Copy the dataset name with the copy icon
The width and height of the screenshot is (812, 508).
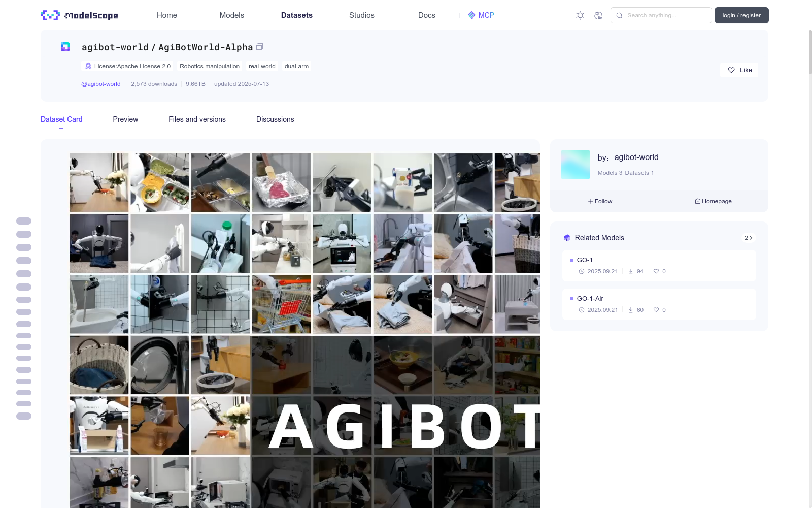click(260, 47)
